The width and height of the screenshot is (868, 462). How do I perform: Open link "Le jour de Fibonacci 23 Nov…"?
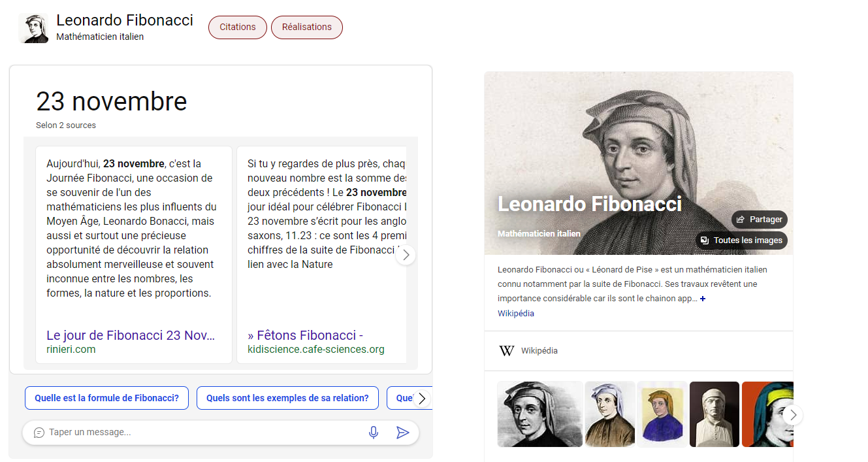pos(131,335)
